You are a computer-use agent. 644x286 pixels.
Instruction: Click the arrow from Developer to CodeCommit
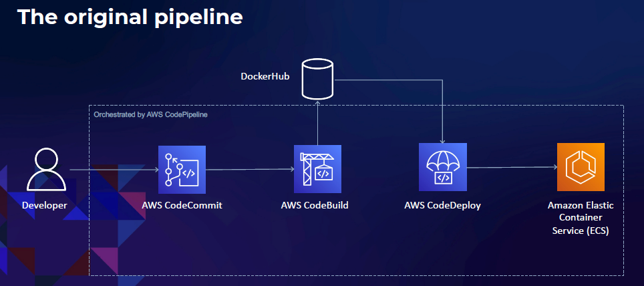(x=114, y=170)
